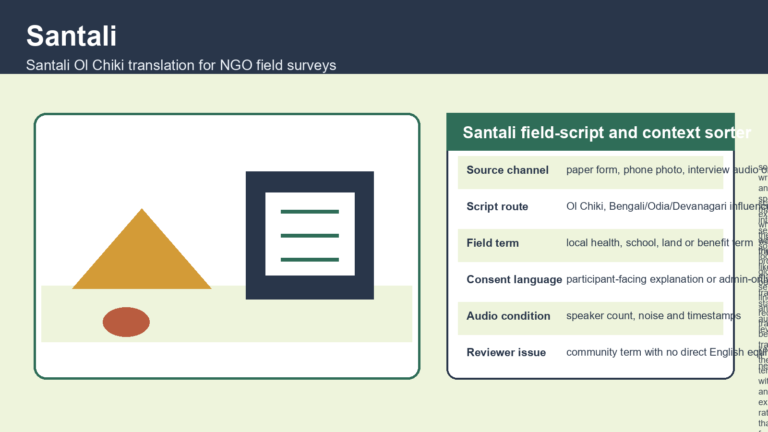The width and height of the screenshot is (768, 432).
Task: Select the 'Field term' row label
Action: pos(492,243)
